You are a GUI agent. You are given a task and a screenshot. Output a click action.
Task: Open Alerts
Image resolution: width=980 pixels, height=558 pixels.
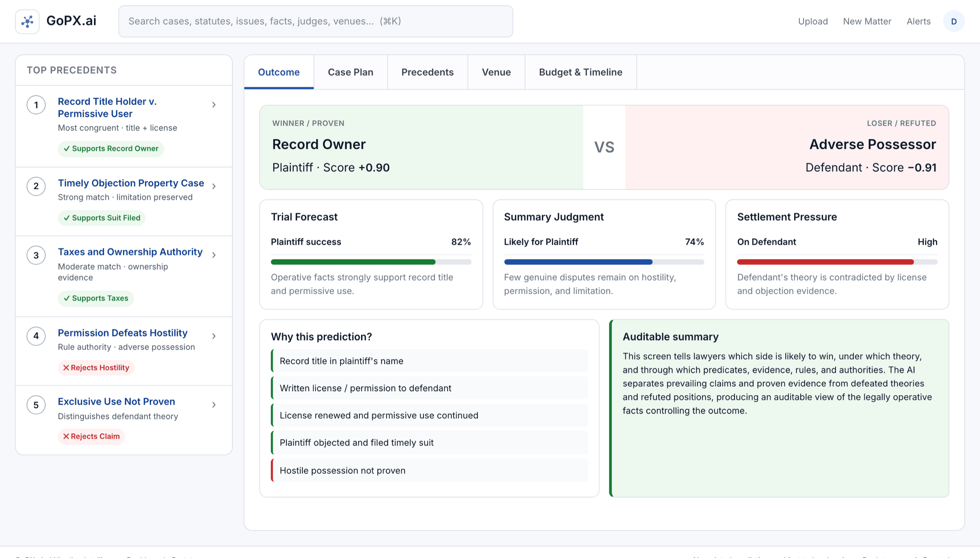[919, 21]
